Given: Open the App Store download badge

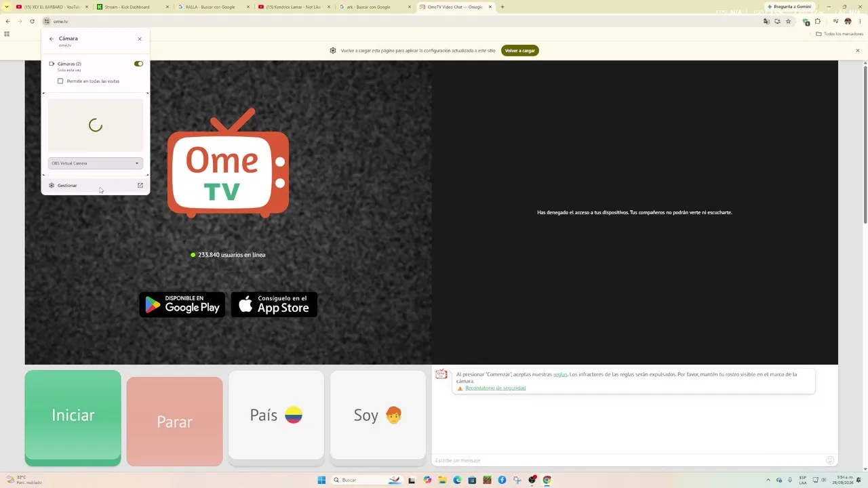Looking at the screenshot, I should (x=274, y=305).
